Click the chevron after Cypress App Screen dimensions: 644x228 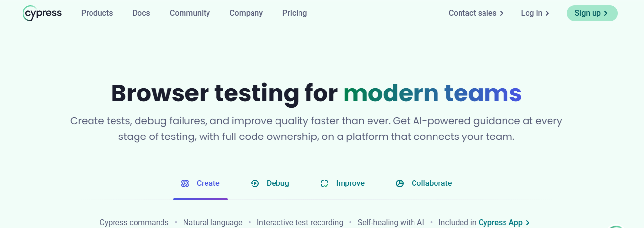(528, 223)
